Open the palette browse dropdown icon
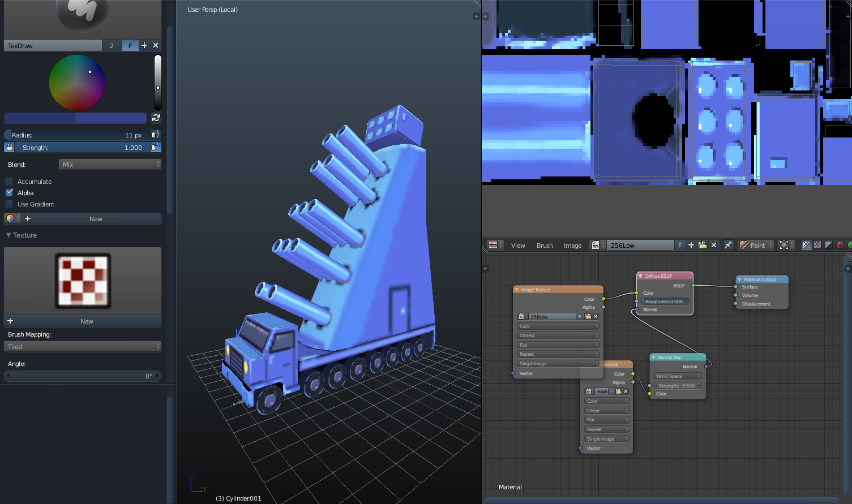The height and width of the screenshot is (504, 852). (x=12, y=219)
